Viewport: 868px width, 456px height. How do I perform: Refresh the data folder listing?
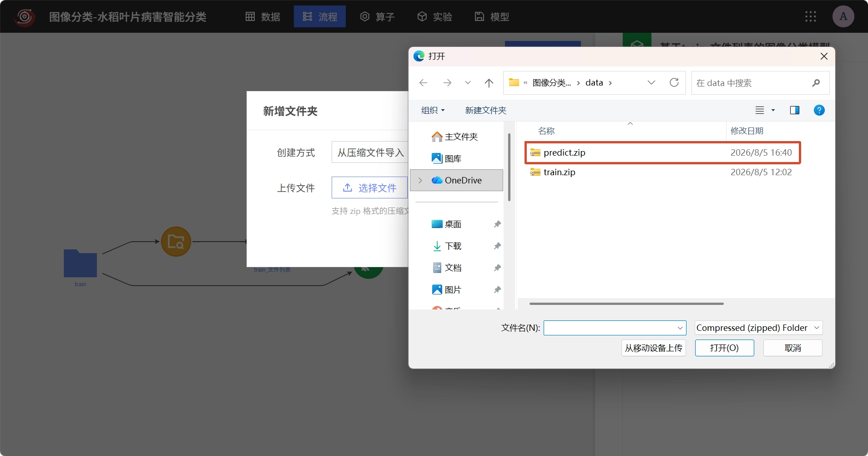click(674, 82)
